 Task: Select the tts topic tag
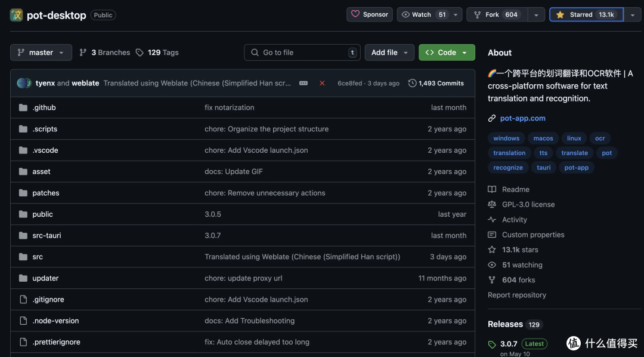[x=543, y=153]
